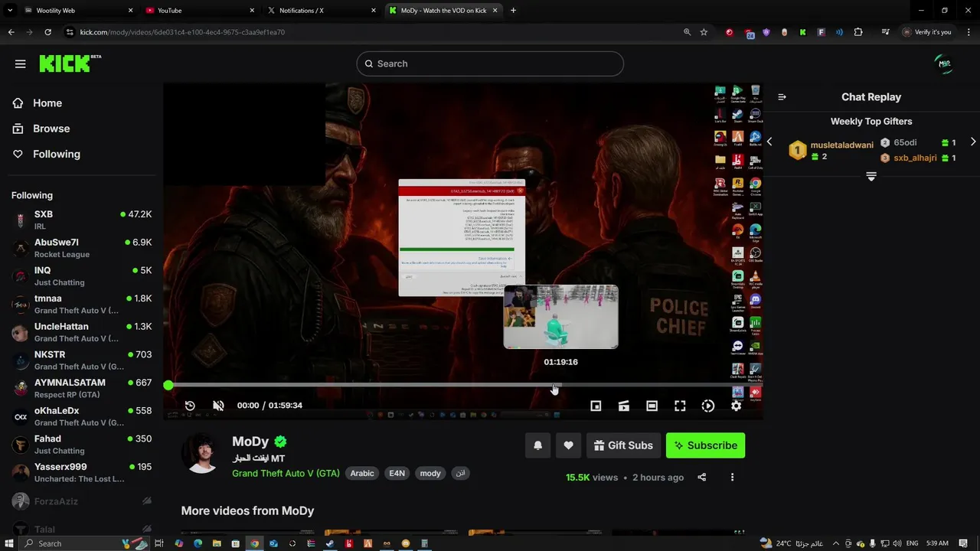Open video more options menu

(732, 478)
